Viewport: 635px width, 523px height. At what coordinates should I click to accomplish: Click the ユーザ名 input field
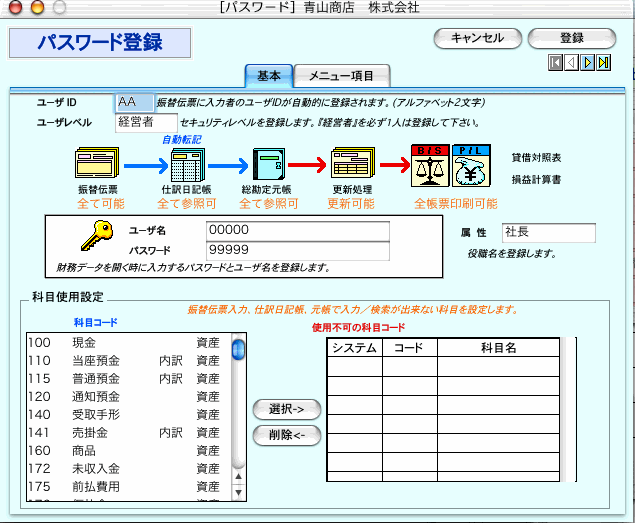297,230
